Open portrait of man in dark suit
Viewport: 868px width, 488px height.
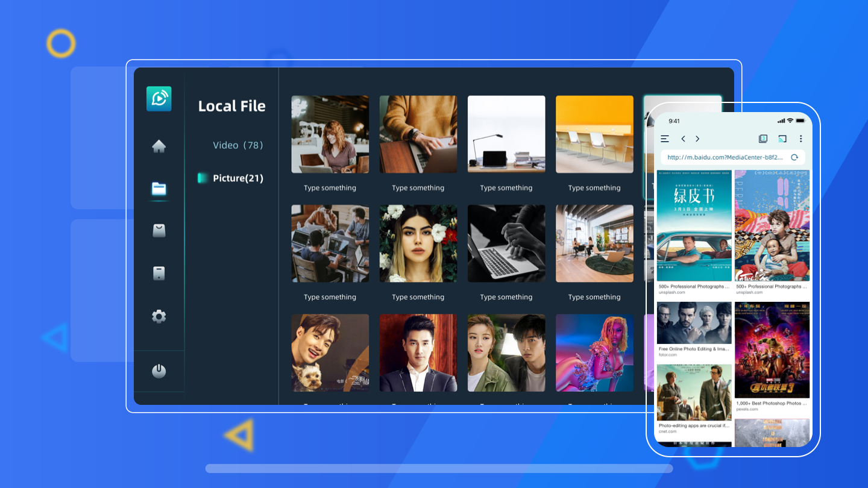[x=418, y=353]
